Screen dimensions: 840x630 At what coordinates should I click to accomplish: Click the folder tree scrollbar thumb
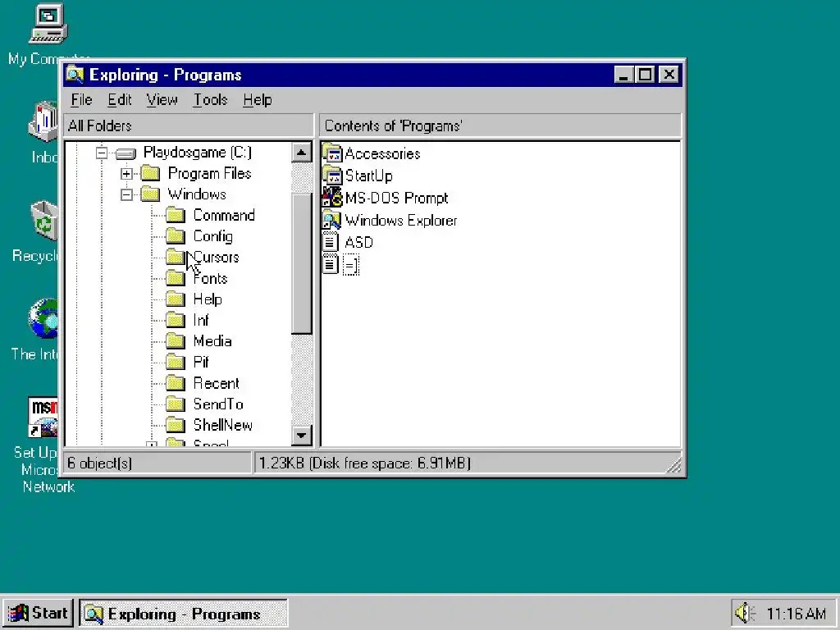tap(302, 263)
